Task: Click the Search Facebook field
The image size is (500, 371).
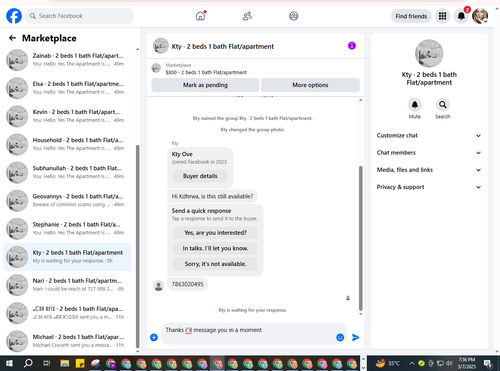Action: coord(80,16)
